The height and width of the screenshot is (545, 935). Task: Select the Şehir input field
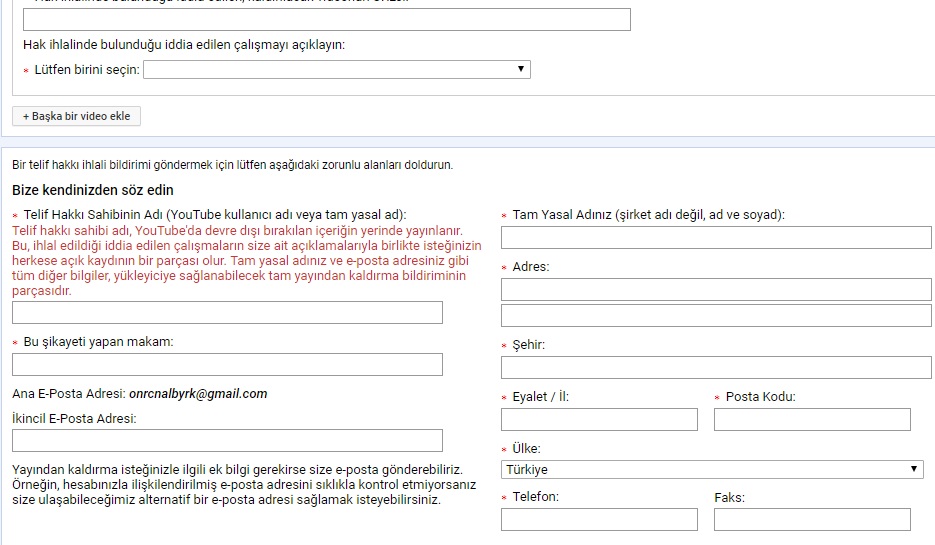(716, 368)
